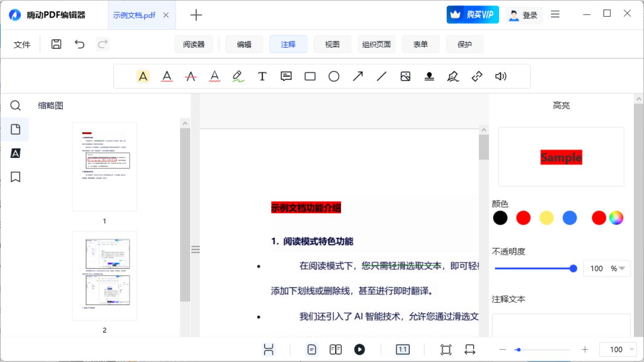Click the 购买VIP button
Image resolution: width=644 pixels, height=362 pixels.
[472, 14]
